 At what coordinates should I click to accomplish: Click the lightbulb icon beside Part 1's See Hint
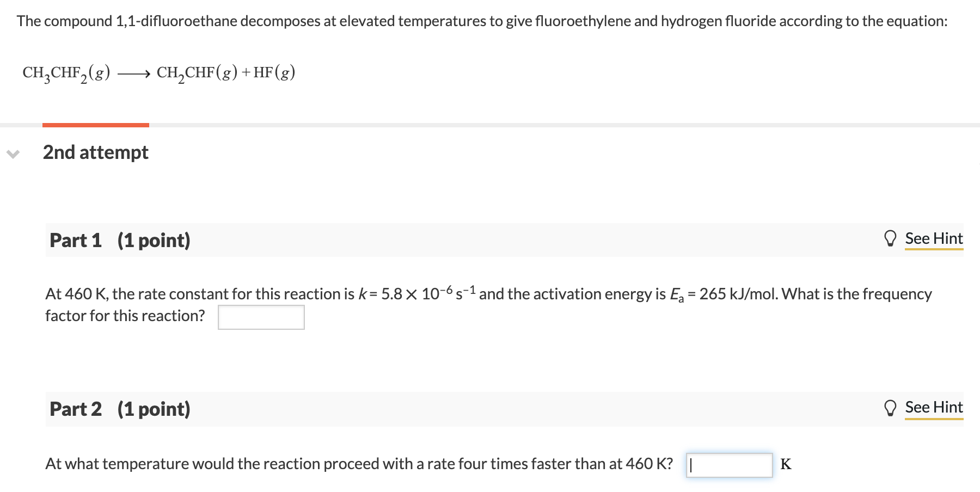tap(891, 238)
